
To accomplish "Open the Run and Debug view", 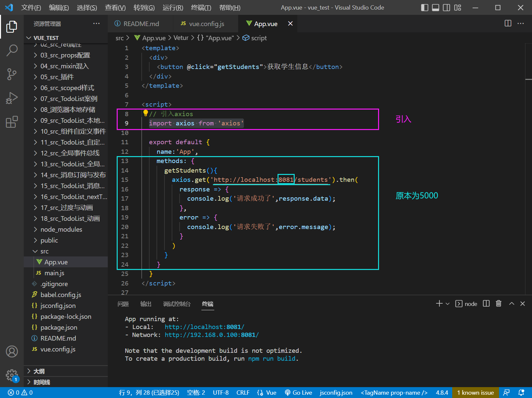I will tap(12, 98).
